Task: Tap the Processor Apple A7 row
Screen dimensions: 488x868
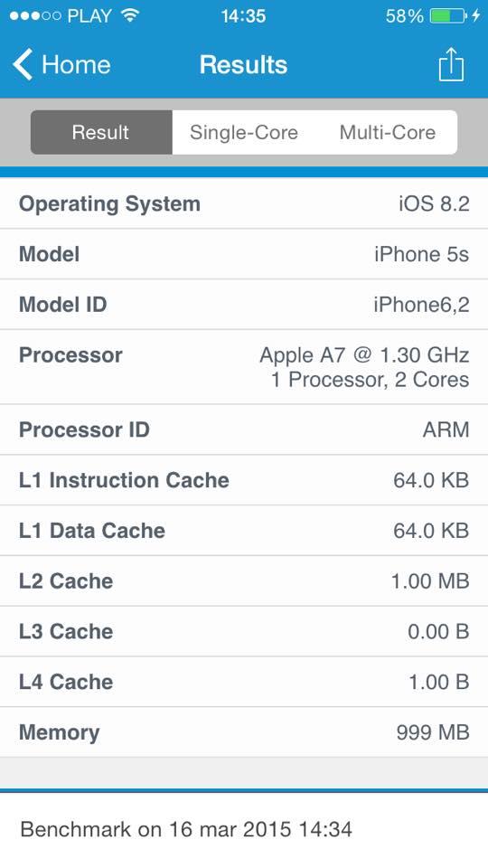Action: click(x=244, y=367)
